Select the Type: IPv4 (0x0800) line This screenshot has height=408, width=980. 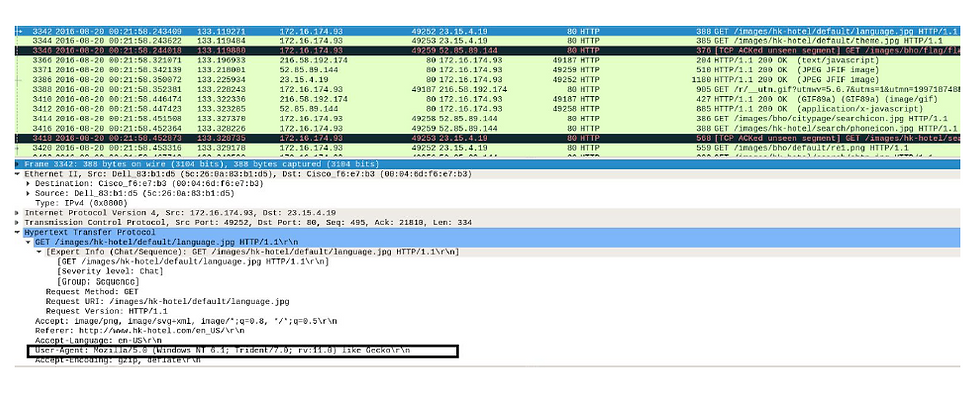(81, 203)
